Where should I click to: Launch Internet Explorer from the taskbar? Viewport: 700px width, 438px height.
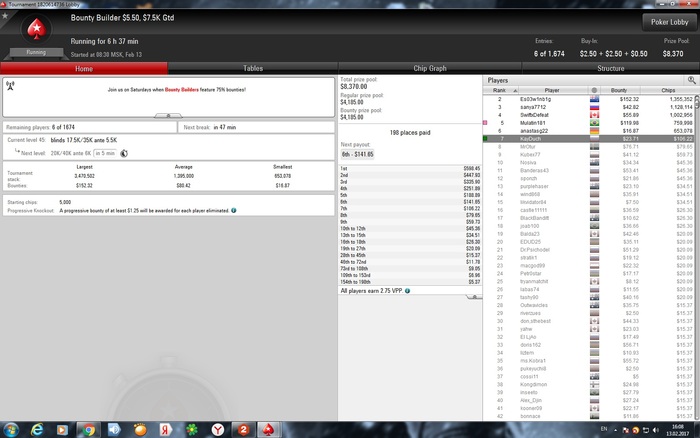point(37,430)
